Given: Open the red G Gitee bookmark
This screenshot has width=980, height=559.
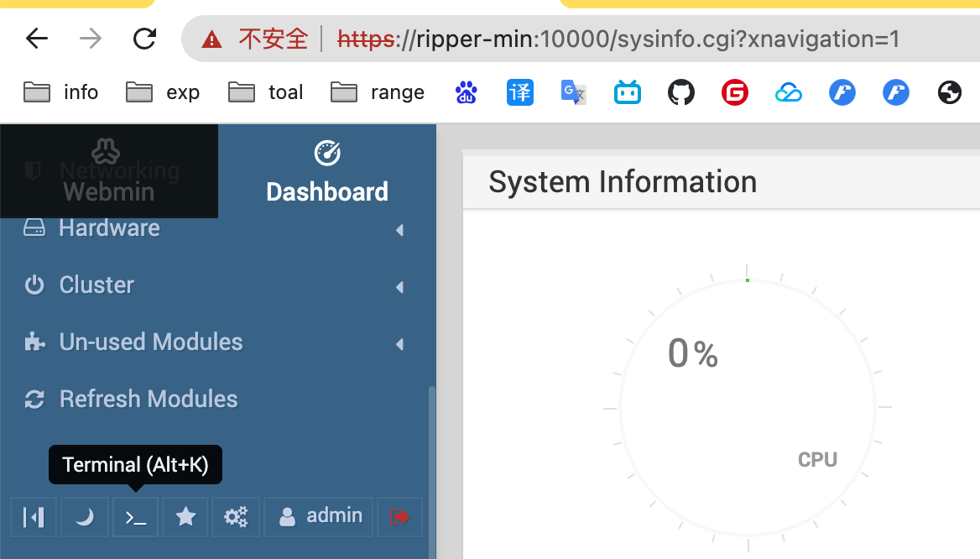Looking at the screenshot, I should (735, 92).
